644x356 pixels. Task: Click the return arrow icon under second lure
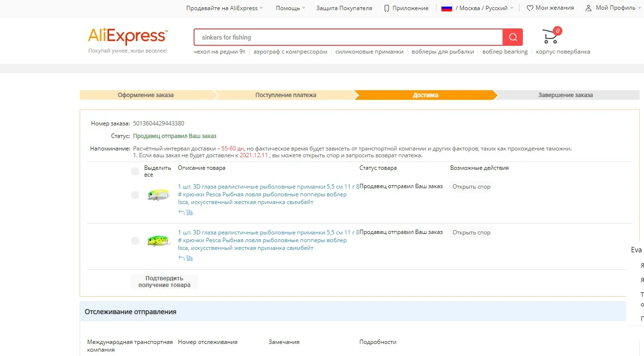tap(182, 258)
